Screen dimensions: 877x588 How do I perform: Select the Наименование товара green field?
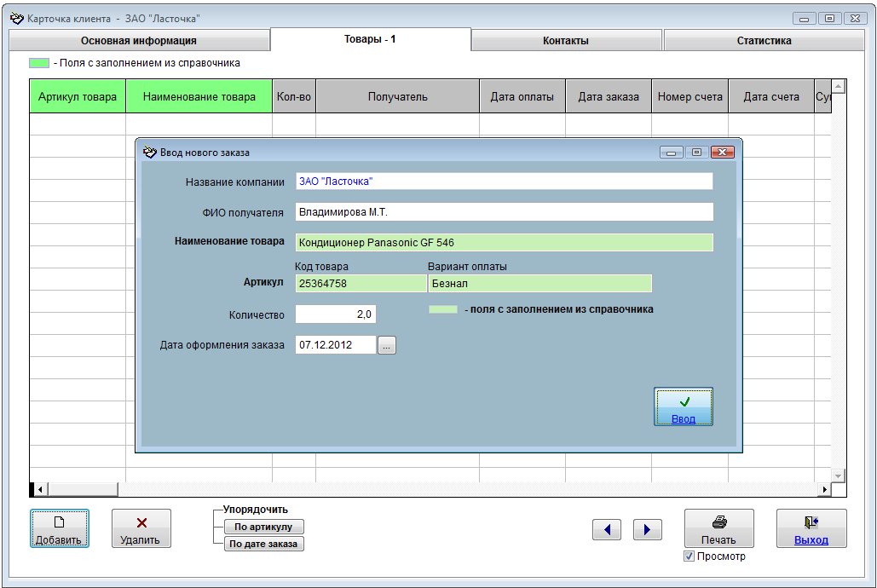[503, 243]
